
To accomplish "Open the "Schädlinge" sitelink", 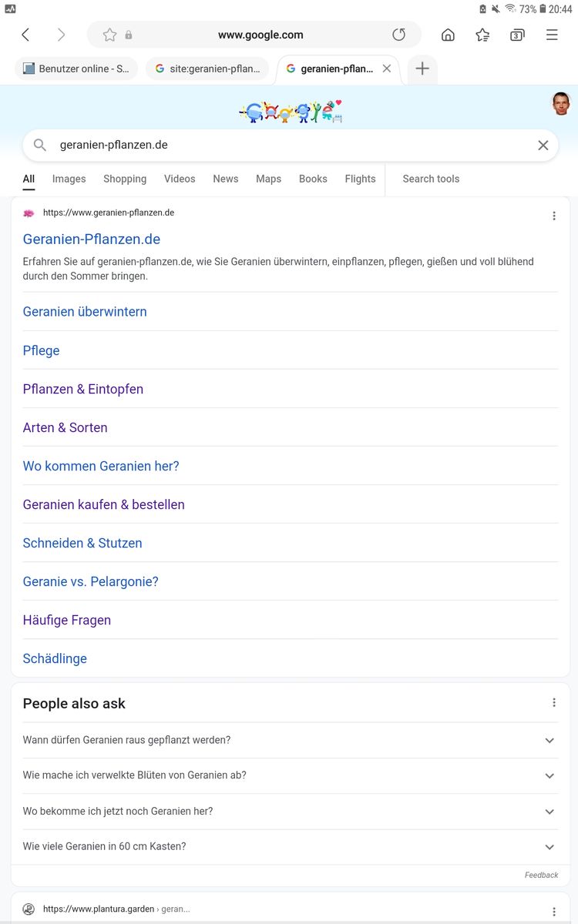I will [x=55, y=658].
